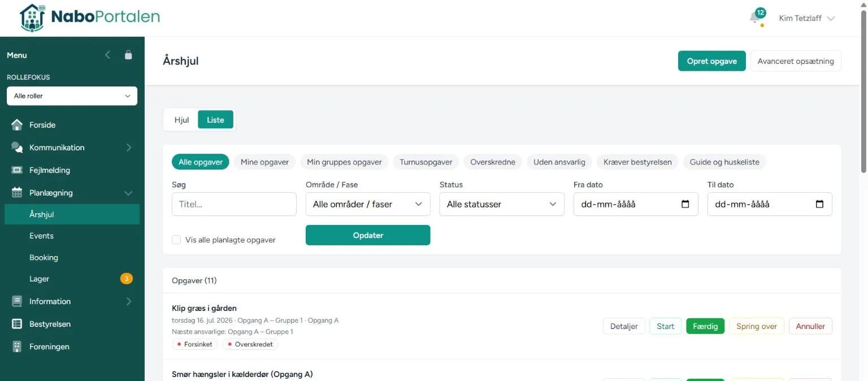
Task: Click Annuller for Klip græs i gården
Action: pyautogui.click(x=810, y=326)
